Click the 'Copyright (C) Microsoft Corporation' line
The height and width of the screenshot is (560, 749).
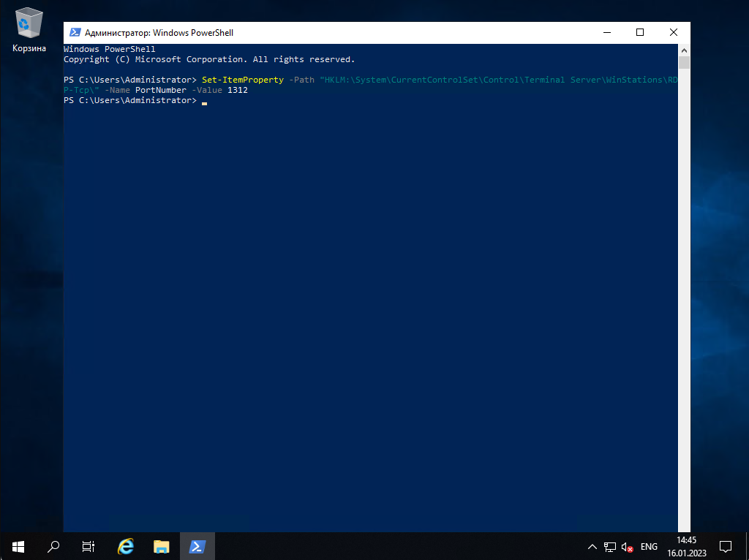coord(209,59)
